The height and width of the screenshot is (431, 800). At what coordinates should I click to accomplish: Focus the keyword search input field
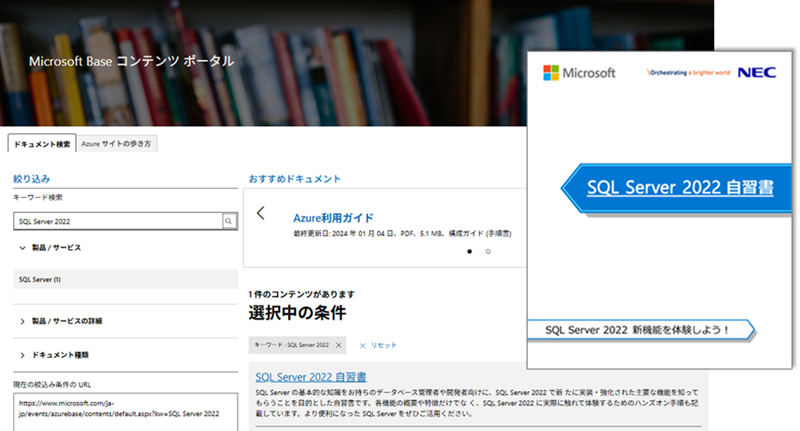tap(118, 221)
